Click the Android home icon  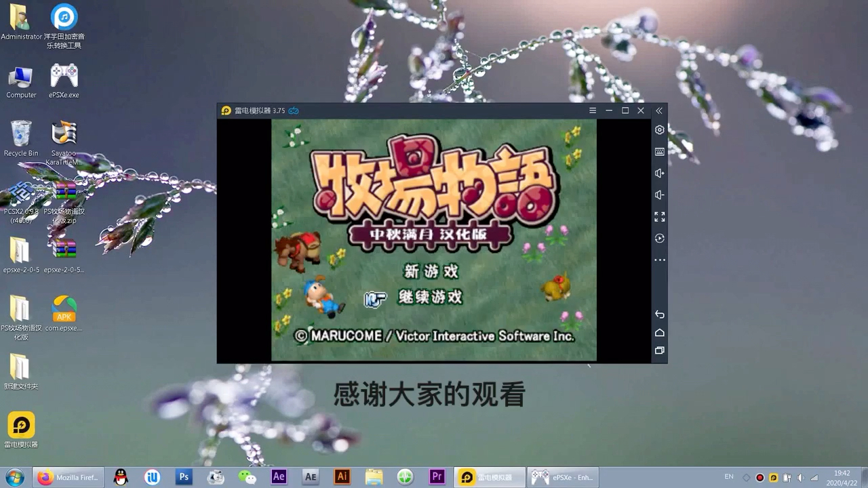pos(659,333)
